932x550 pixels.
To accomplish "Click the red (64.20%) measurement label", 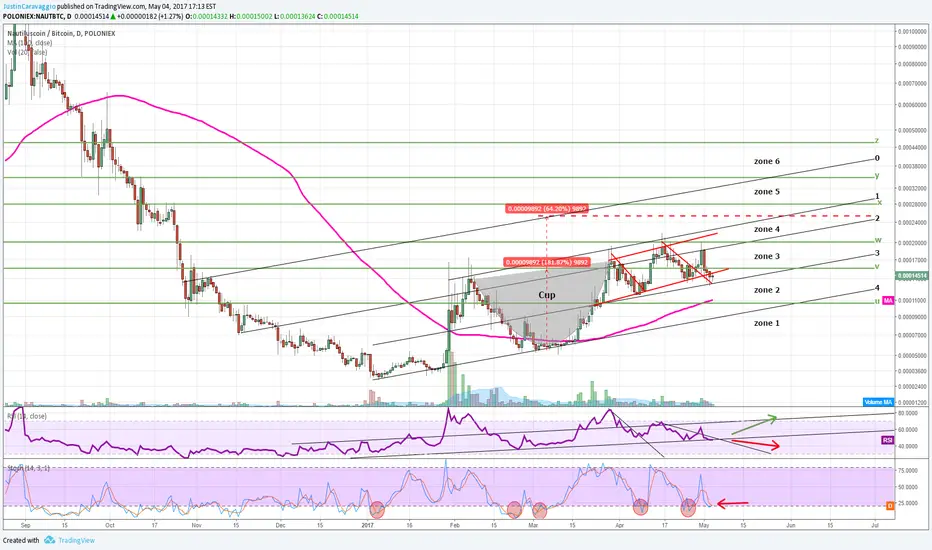I will tap(547, 209).
